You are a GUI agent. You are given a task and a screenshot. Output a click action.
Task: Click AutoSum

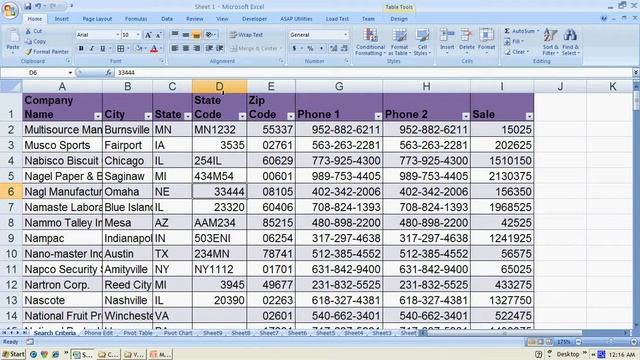(521, 31)
